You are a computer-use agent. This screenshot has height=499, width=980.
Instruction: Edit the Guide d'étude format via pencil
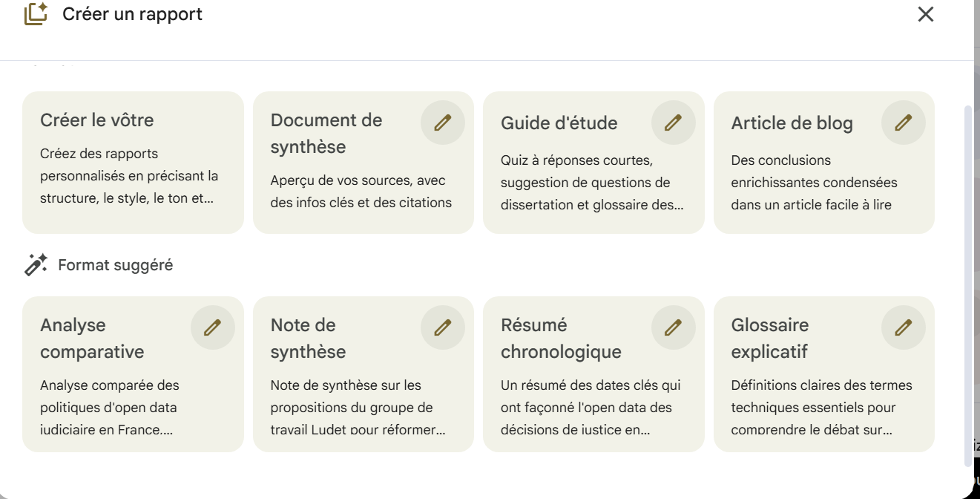[x=673, y=123]
